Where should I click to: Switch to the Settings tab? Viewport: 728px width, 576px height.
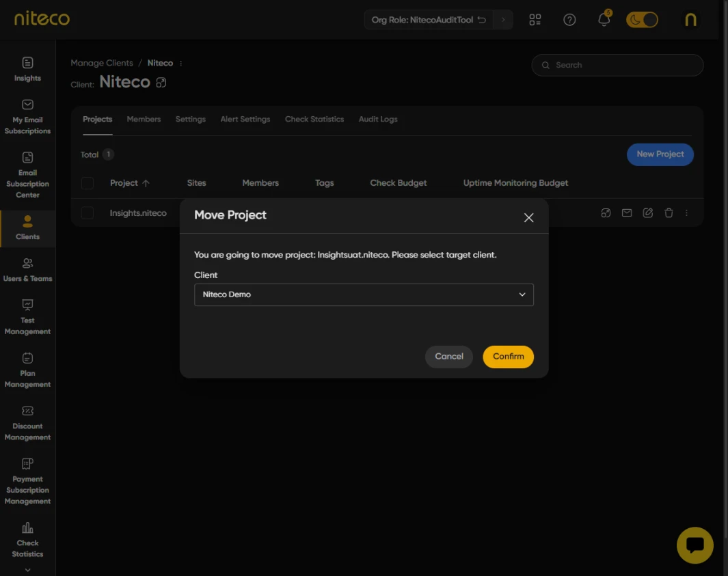click(190, 120)
